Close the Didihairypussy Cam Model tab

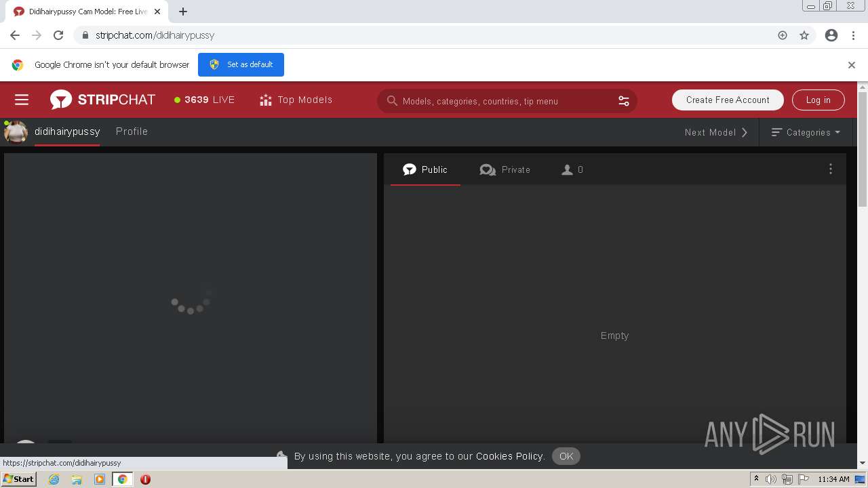click(157, 12)
